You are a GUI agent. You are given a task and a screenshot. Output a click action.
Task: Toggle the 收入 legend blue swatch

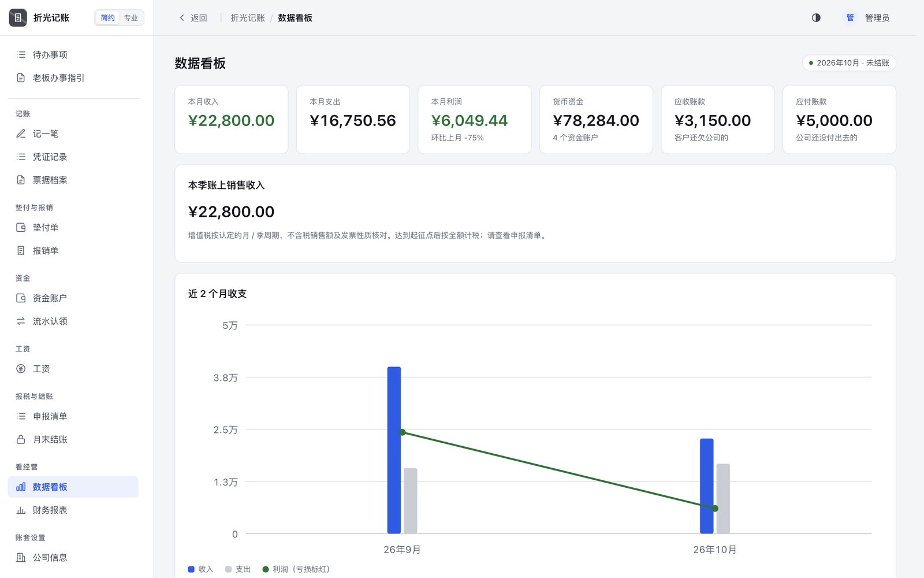(x=191, y=569)
